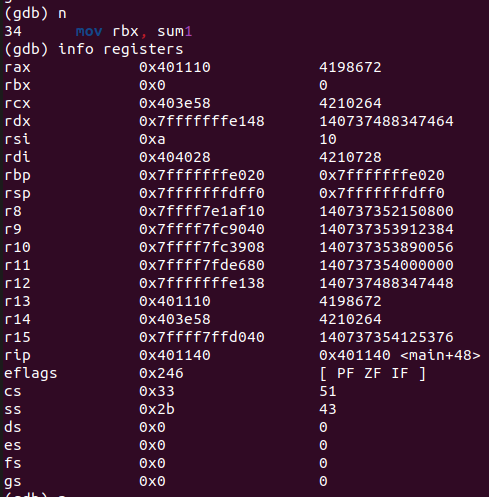Click the rsi value 0xa

click(x=152, y=139)
